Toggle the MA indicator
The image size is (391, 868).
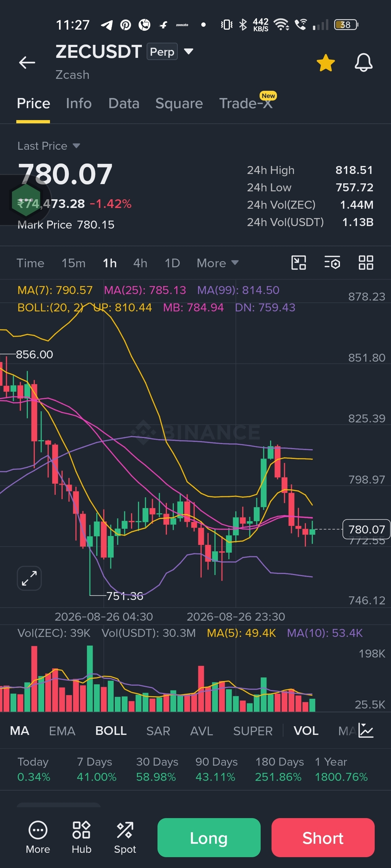coord(20,731)
